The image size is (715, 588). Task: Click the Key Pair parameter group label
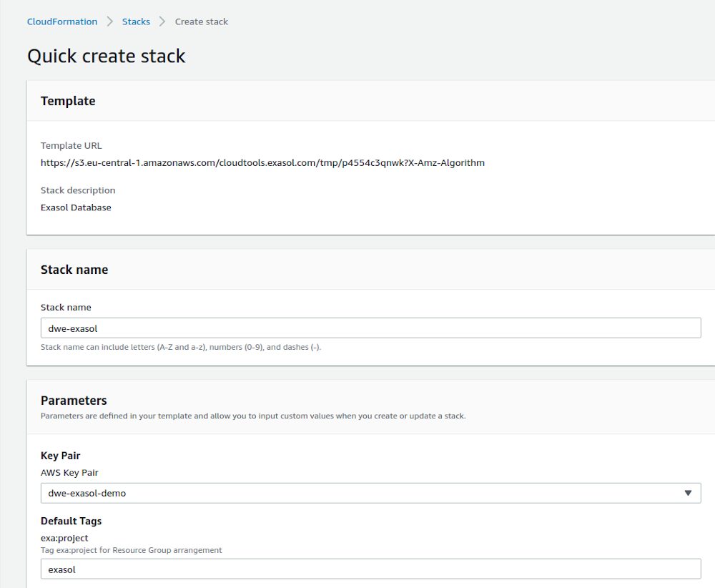click(61, 456)
